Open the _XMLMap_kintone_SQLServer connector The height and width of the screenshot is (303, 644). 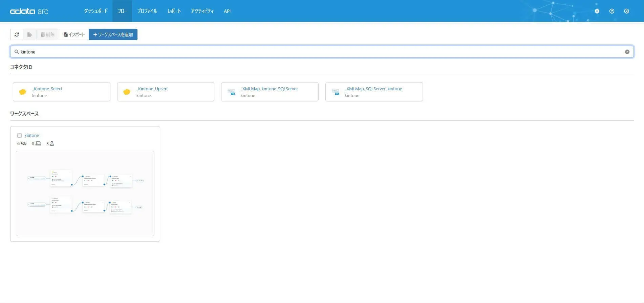[x=270, y=92]
